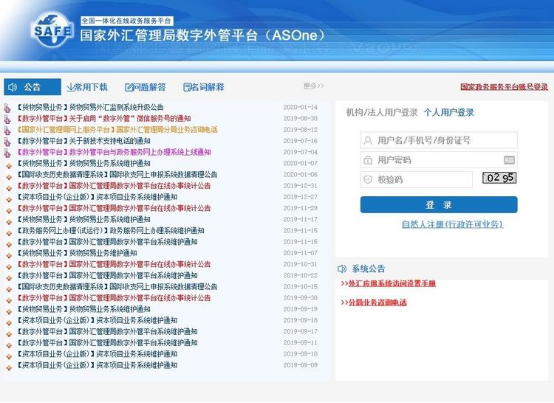Click pin icon beside 2019-08-12 announcement
The image size is (554, 403).
[7, 130]
